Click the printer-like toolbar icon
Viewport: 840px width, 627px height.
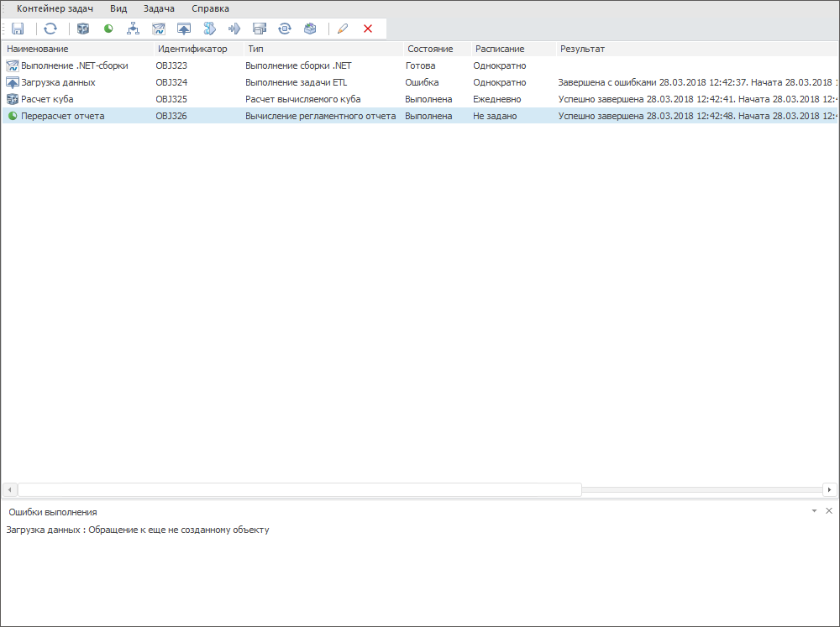(x=260, y=29)
